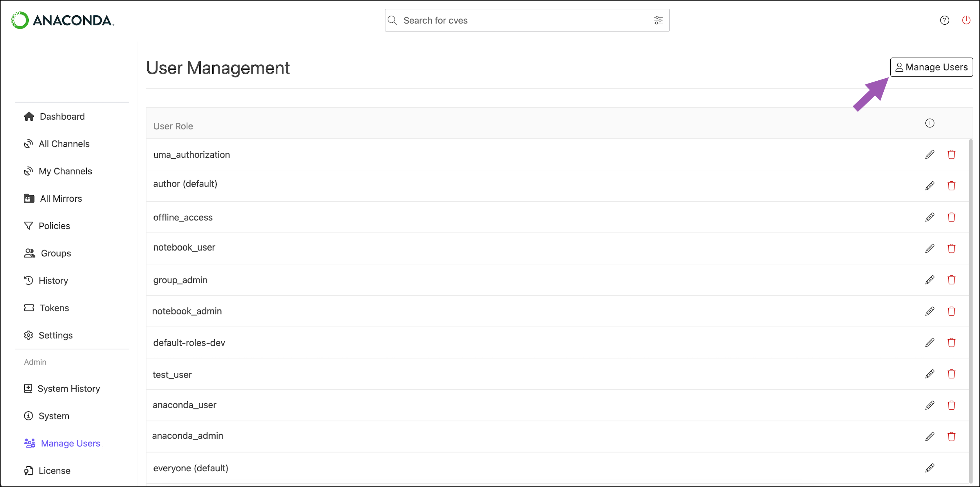The image size is (980, 487).
Task: Open the Manage Users button at top right
Action: click(x=931, y=67)
